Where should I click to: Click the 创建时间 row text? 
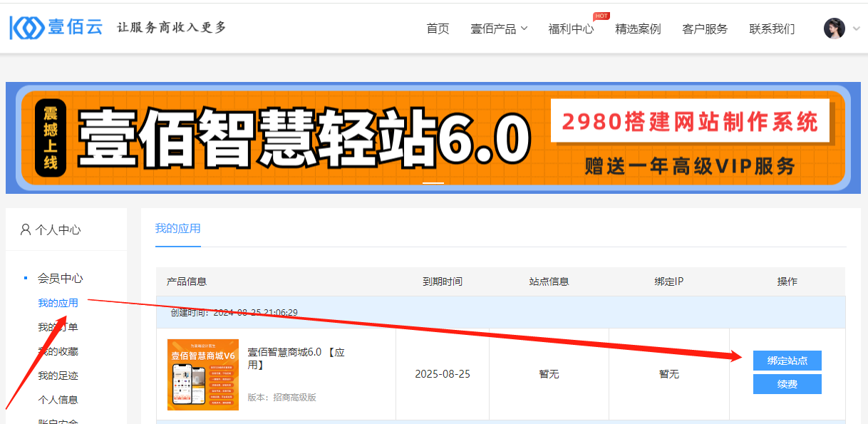point(234,312)
